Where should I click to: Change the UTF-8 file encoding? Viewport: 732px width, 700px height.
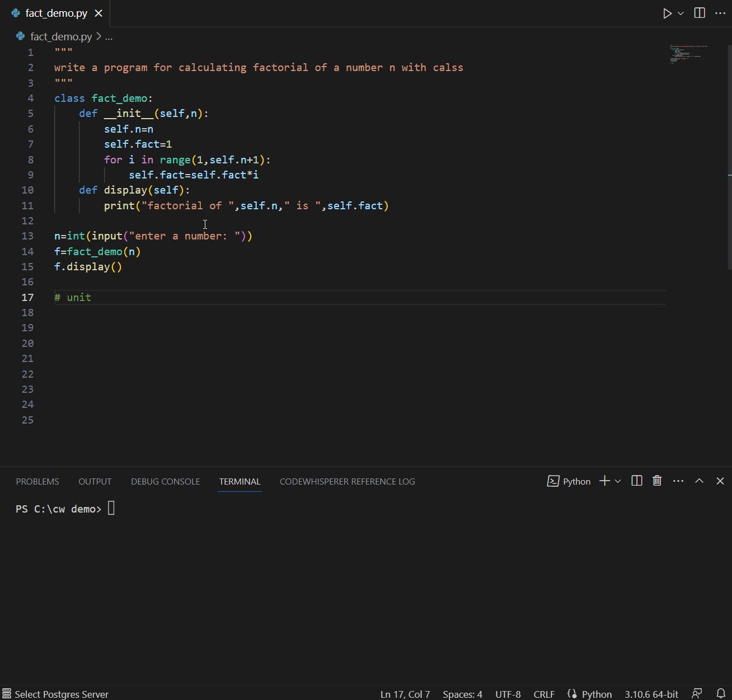coord(508,694)
